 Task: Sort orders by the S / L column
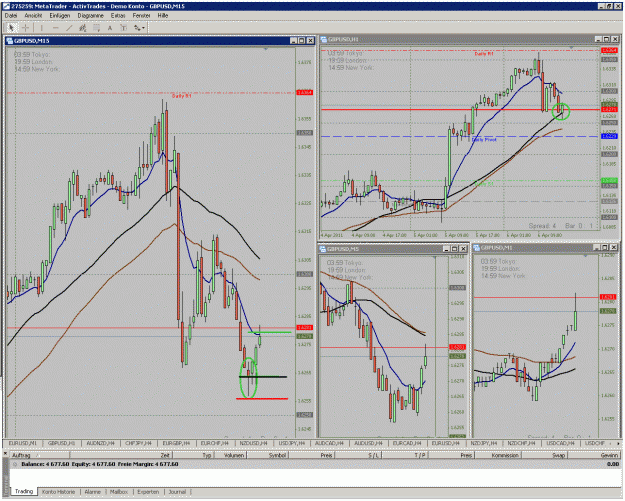(x=358, y=455)
